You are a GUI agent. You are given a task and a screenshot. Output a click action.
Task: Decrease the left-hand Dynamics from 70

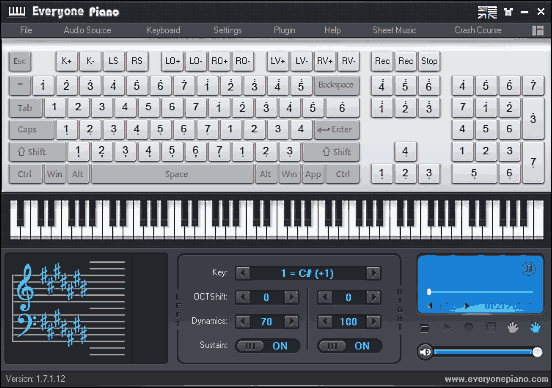point(243,321)
